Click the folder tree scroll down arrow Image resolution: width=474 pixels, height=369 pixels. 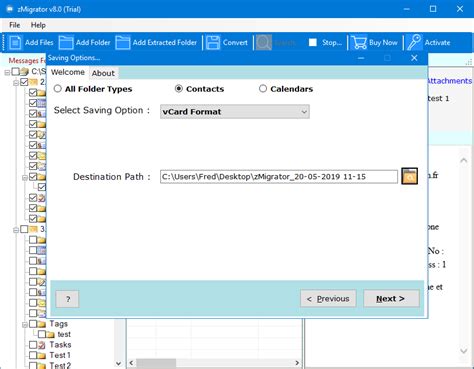point(118,363)
